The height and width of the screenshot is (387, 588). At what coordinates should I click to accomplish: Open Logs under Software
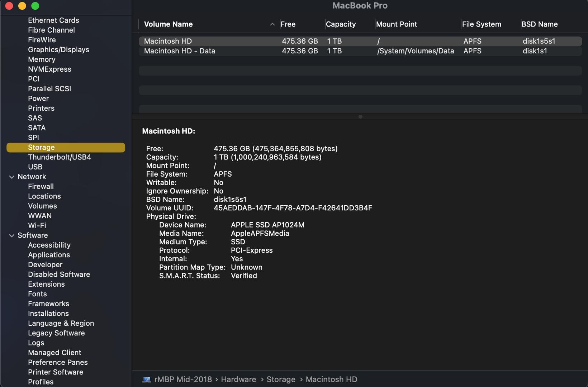point(36,343)
